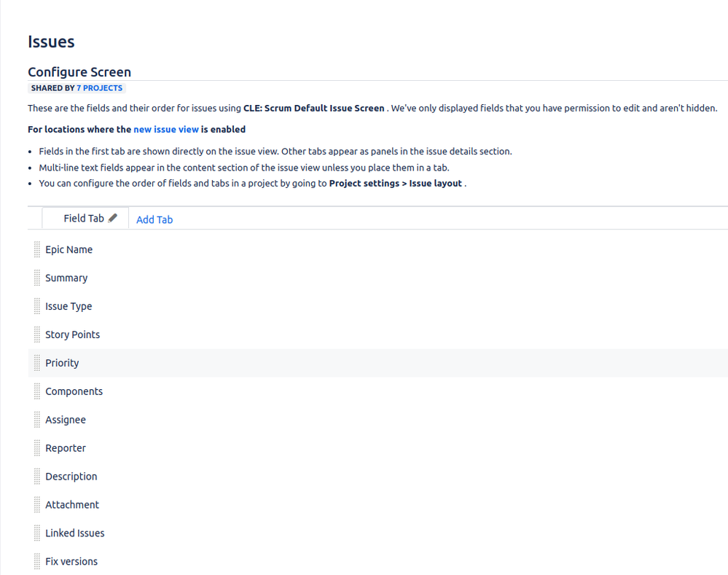Select the Priority field row
728x575 pixels.
[62, 363]
